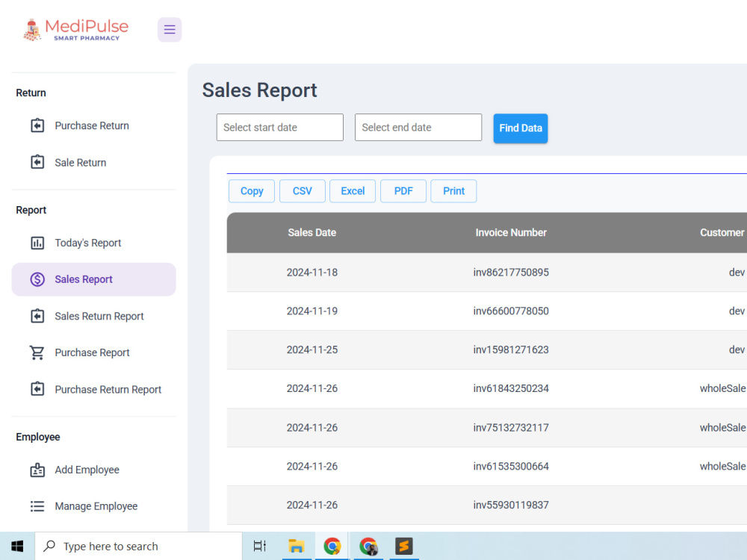Click the Sales Report page heading
This screenshot has width=747, height=560.
260,90
